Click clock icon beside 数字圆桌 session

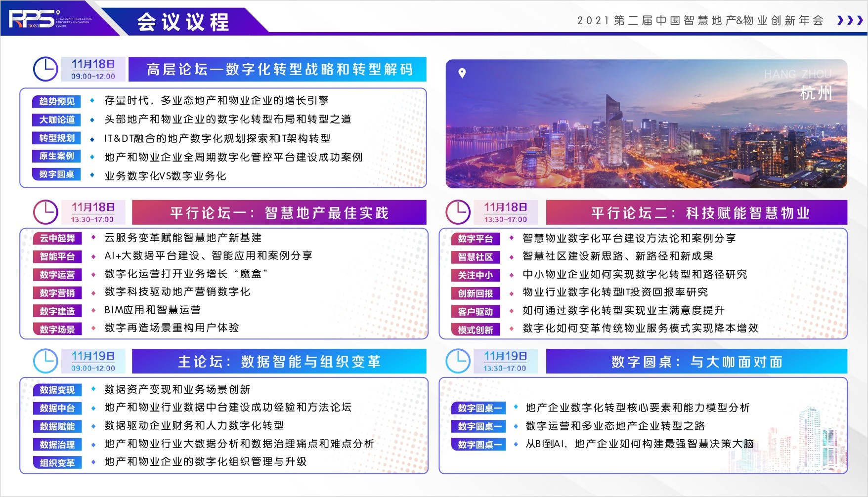coord(458,361)
